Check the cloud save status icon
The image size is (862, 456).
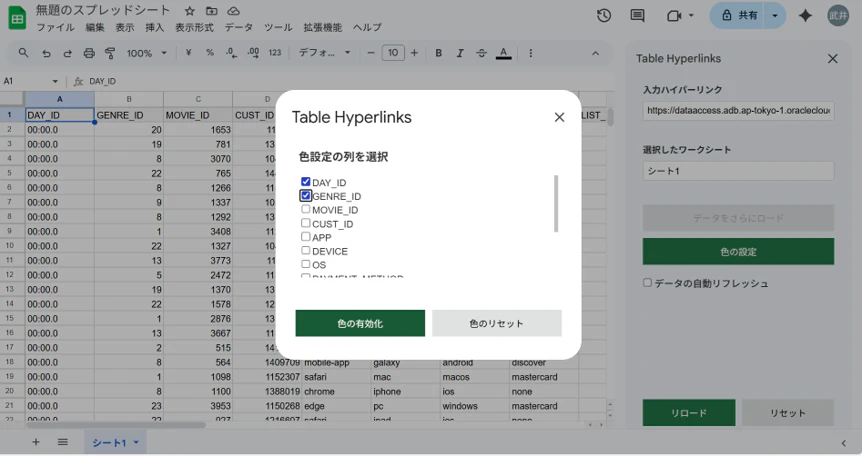pyautogui.click(x=234, y=11)
